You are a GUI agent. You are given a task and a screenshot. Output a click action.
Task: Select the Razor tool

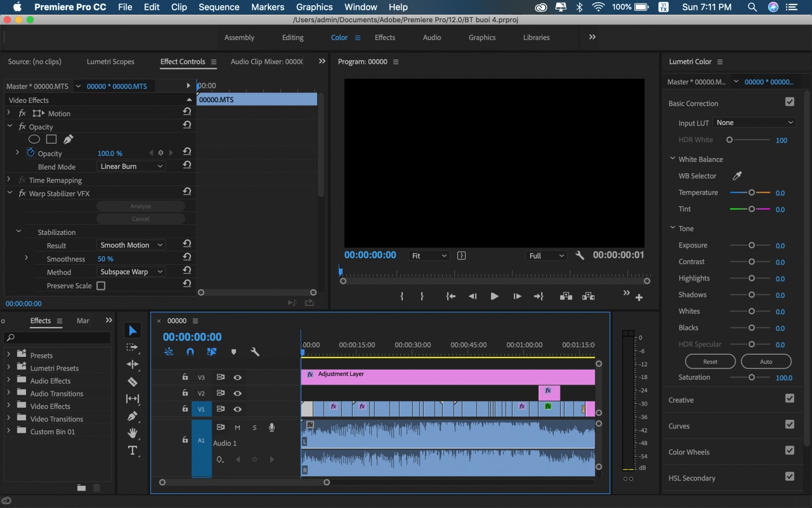133,382
